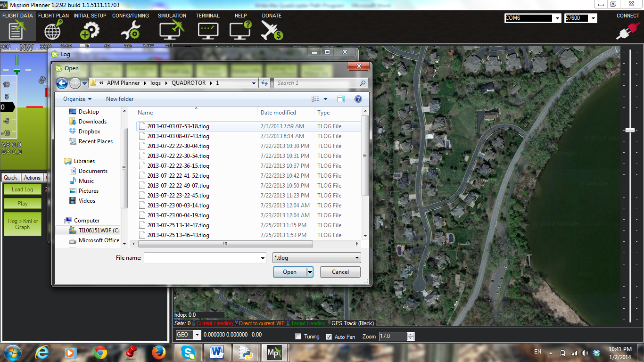Open Initial Setup gear icon
644x362 pixels.
[x=90, y=30]
